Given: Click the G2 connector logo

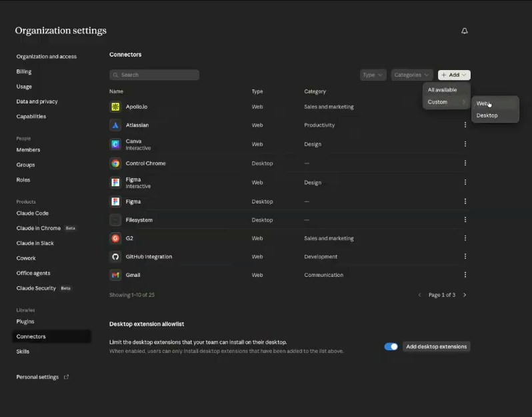Looking at the screenshot, I should tap(115, 238).
